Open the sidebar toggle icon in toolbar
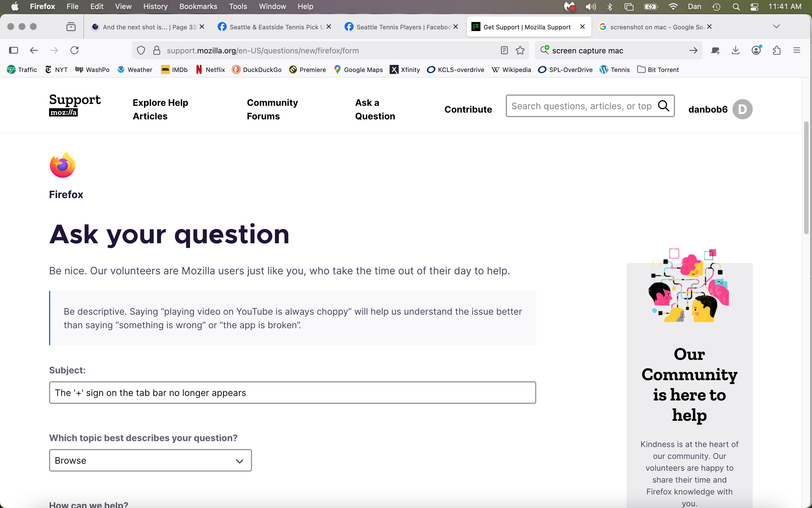 14,51
